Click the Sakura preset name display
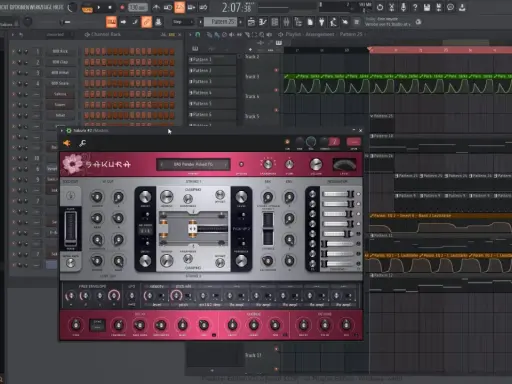The height and width of the screenshot is (384, 512). (x=193, y=164)
